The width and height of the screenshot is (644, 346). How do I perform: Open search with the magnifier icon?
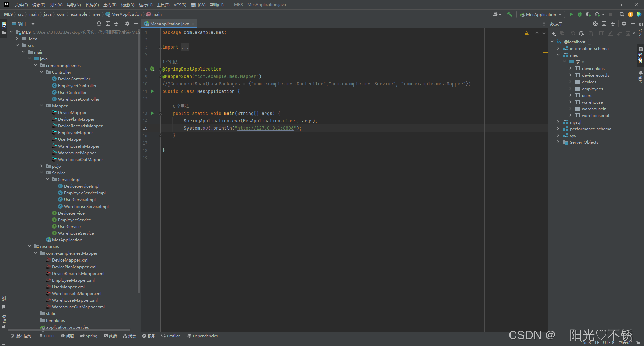click(622, 14)
